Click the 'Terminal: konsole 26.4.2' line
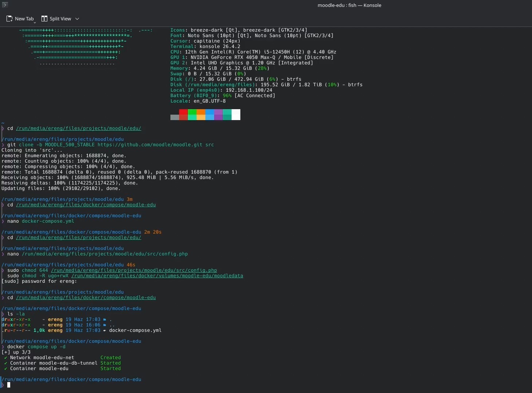Image resolution: width=532 pixels, height=393 pixels. 205,47
